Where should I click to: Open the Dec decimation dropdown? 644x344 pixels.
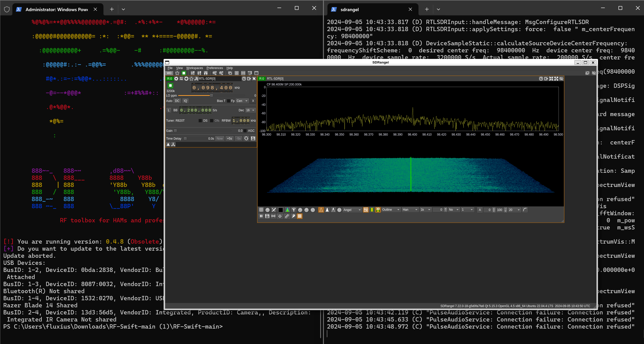tap(251, 110)
